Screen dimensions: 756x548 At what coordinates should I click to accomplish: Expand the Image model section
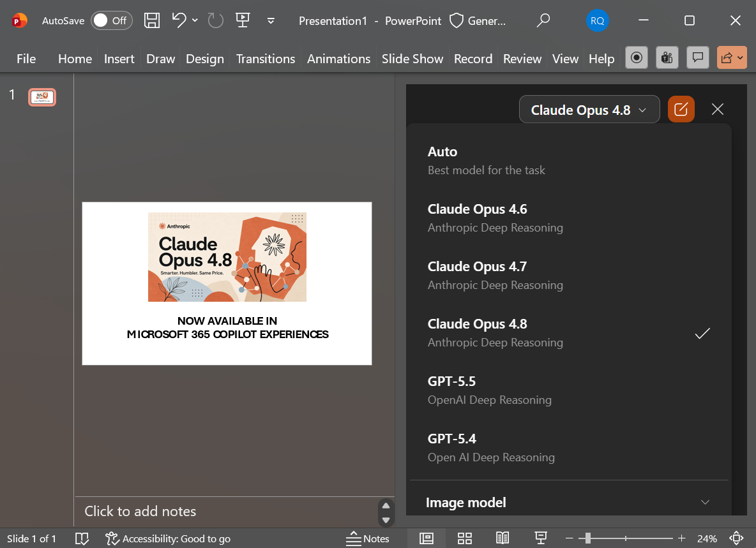(x=569, y=502)
